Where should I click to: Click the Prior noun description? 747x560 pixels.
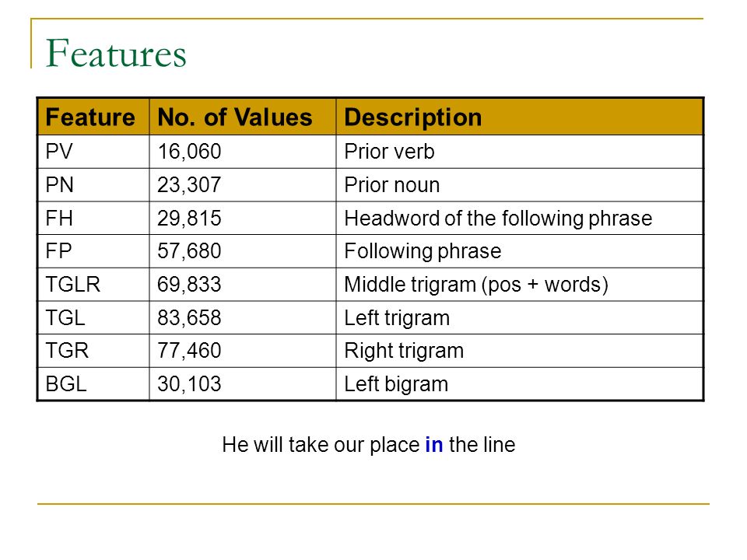(x=391, y=185)
